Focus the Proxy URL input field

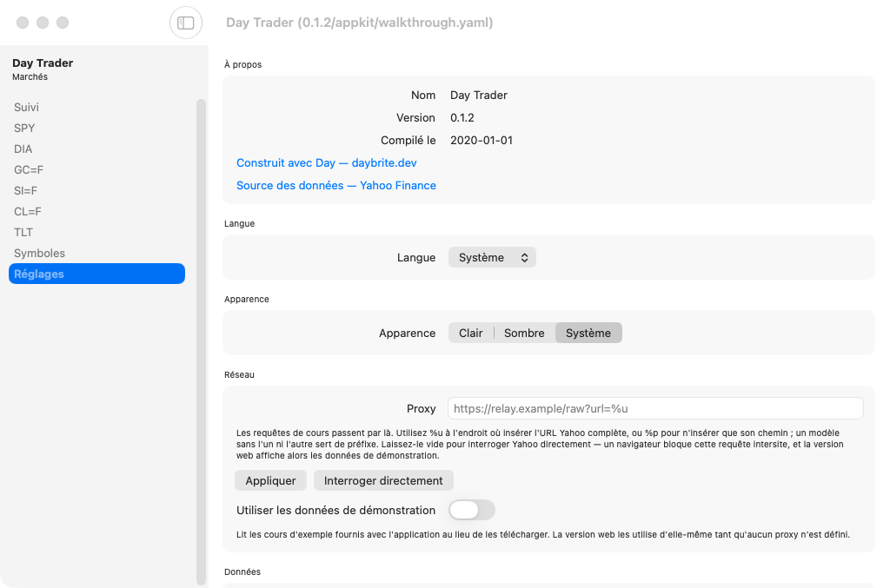(x=655, y=408)
